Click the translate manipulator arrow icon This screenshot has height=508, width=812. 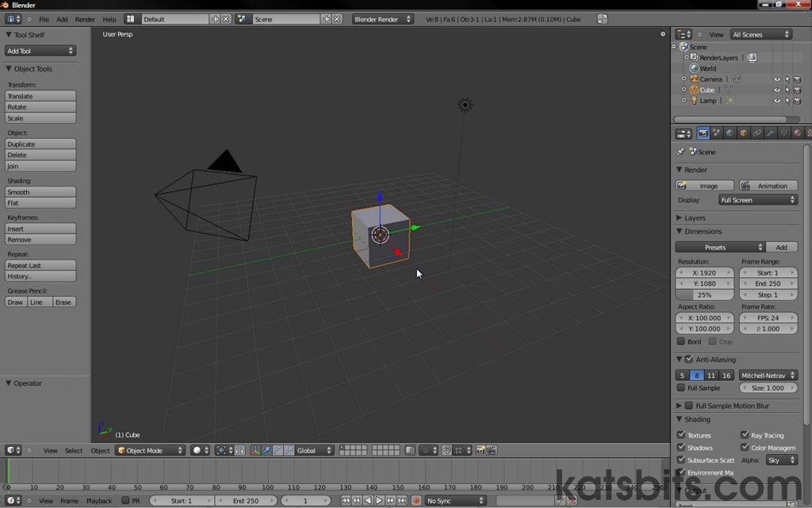266,451
